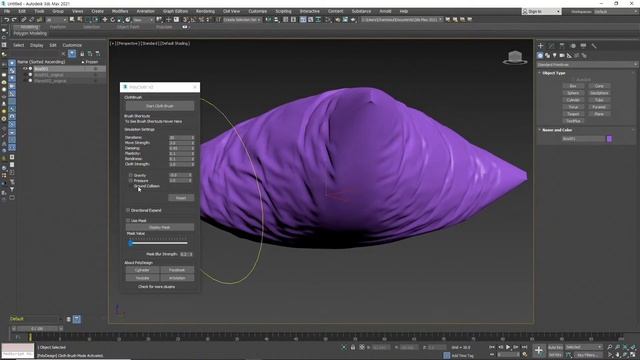Screen dimensions: 640x360
Task: Open the Create tab (plus icon) in command panel
Action: click(x=540, y=46)
